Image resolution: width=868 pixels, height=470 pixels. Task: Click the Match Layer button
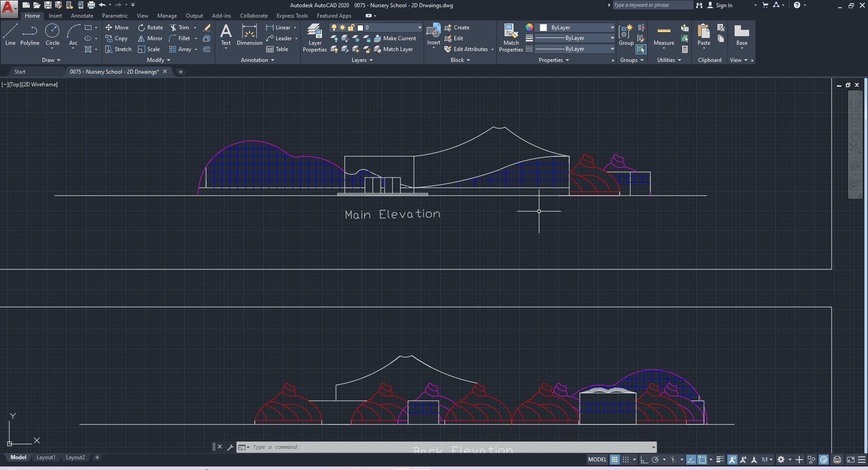393,49
